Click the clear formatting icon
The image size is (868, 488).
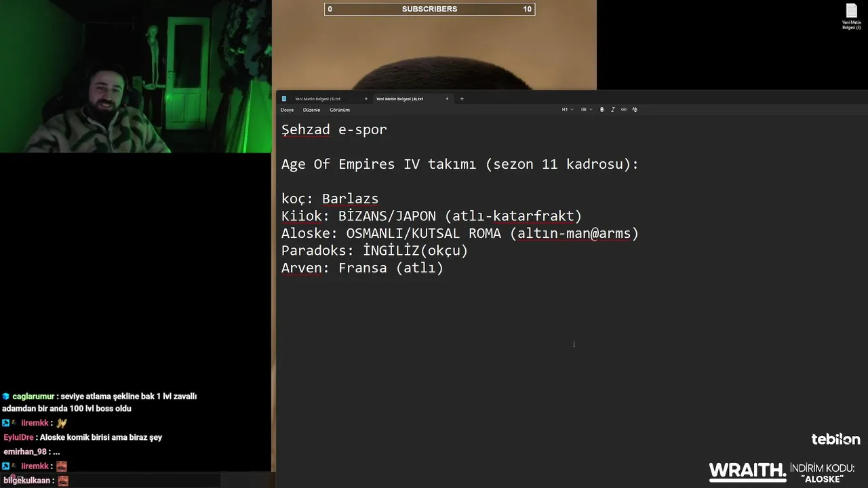point(635,110)
